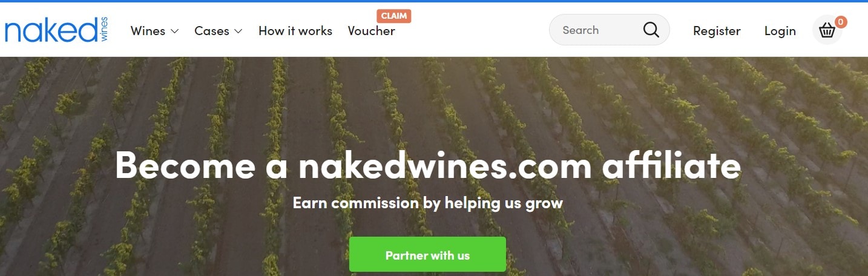This screenshot has height=276, width=868.
Task: Click the naked wines logo
Action: pyautogui.click(x=56, y=30)
